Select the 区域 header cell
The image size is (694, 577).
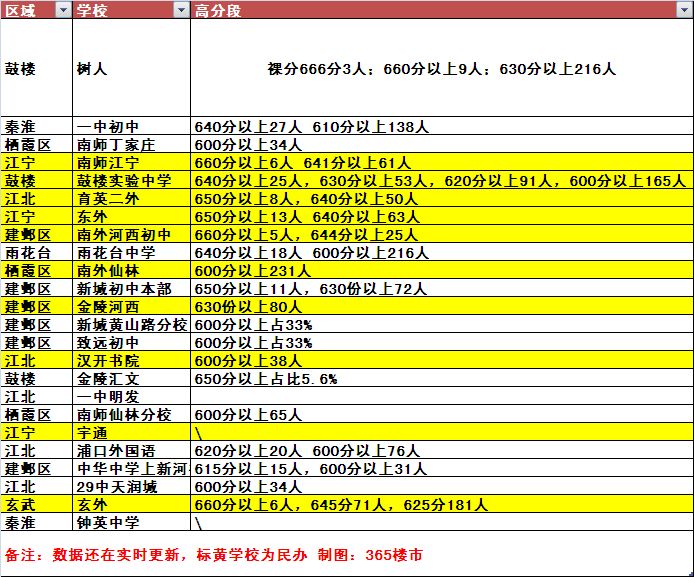(36, 10)
